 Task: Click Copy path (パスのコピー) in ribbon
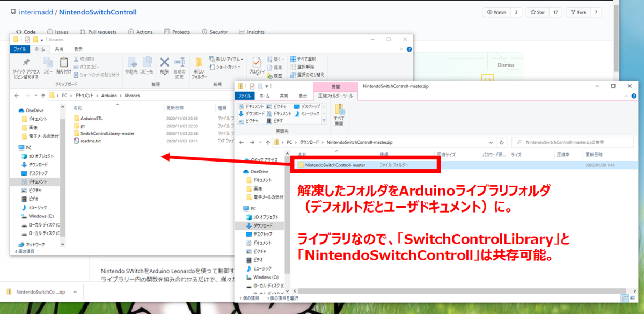86,67
